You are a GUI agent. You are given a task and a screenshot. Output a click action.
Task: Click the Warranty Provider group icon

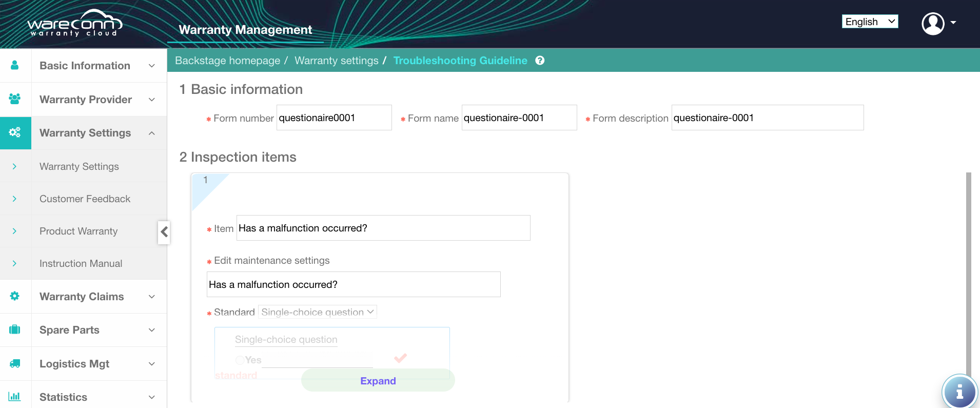coord(15,99)
